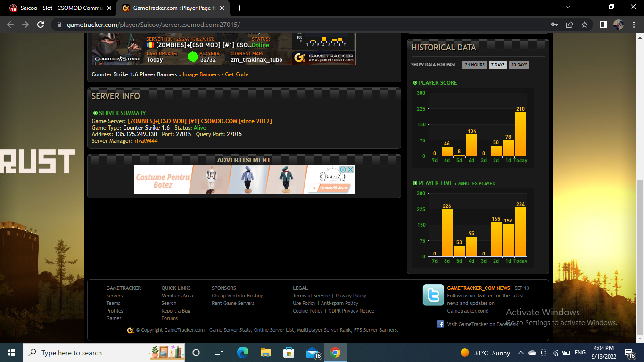Open saved passwords key icon
644x362 pixels.
click(x=554, y=25)
